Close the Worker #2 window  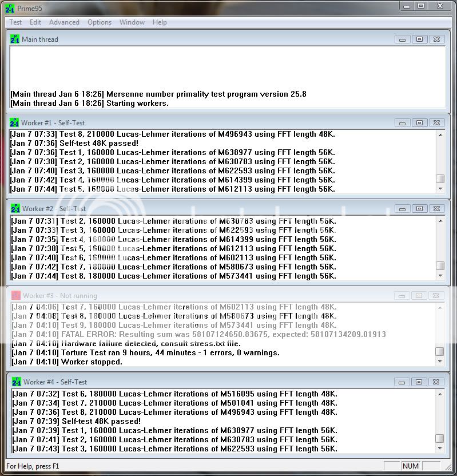(436, 209)
